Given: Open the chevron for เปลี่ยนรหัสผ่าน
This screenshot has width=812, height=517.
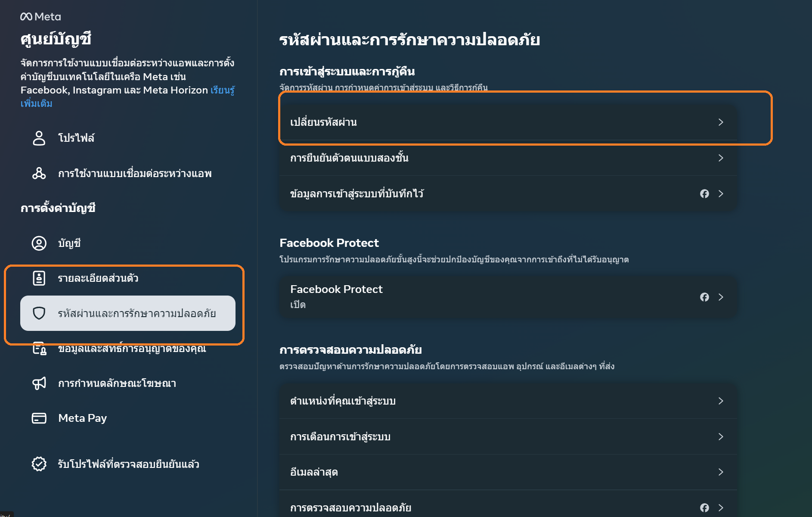Looking at the screenshot, I should pyautogui.click(x=721, y=122).
